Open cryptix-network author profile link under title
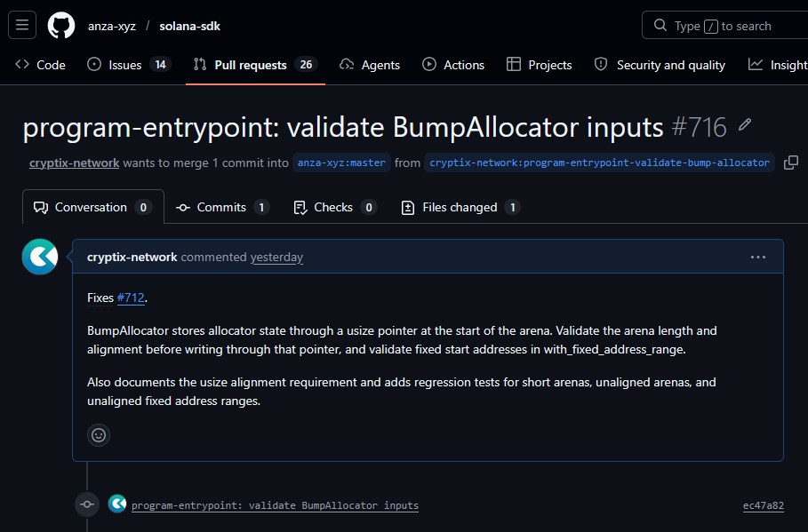 (x=74, y=163)
